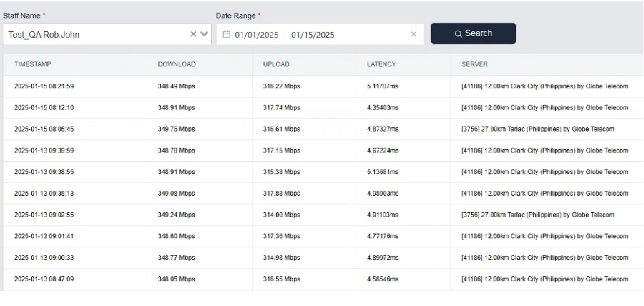Click download value 349.08 Mbps

pyautogui.click(x=177, y=194)
